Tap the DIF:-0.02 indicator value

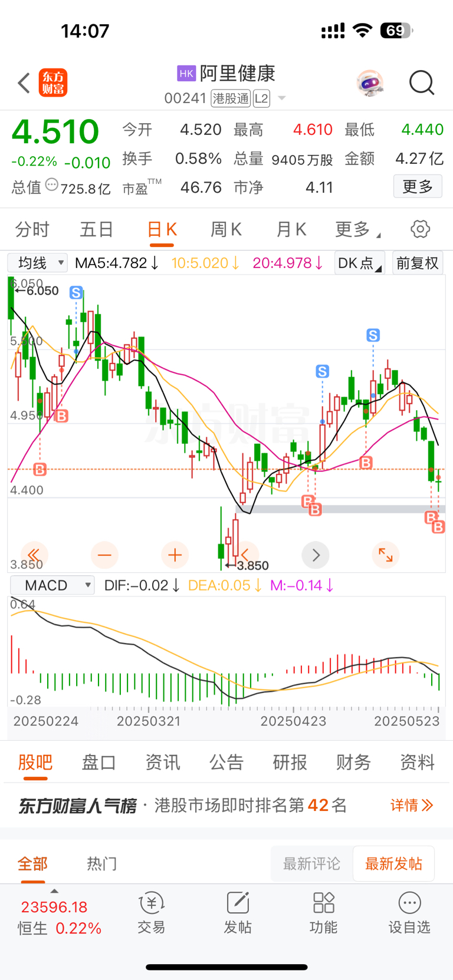[x=142, y=585]
